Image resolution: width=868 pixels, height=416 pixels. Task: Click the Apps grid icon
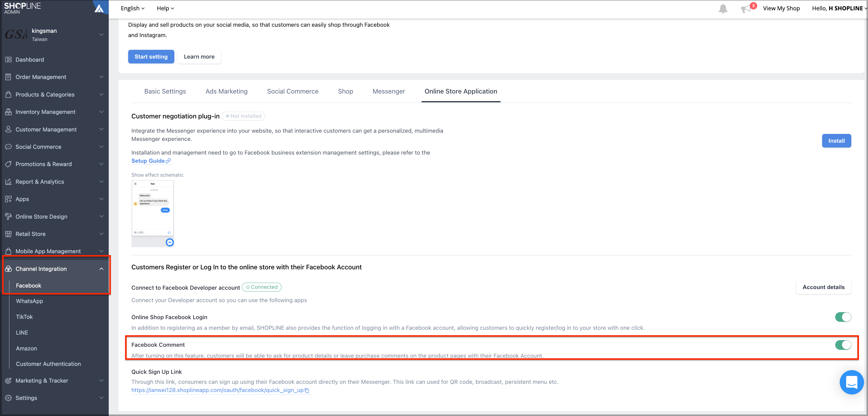pos(9,199)
